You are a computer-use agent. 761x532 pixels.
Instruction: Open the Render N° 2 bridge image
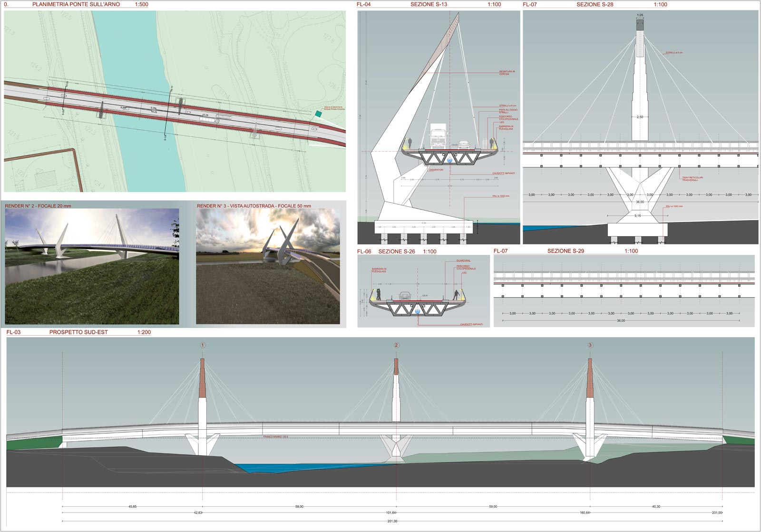[x=92, y=266]
